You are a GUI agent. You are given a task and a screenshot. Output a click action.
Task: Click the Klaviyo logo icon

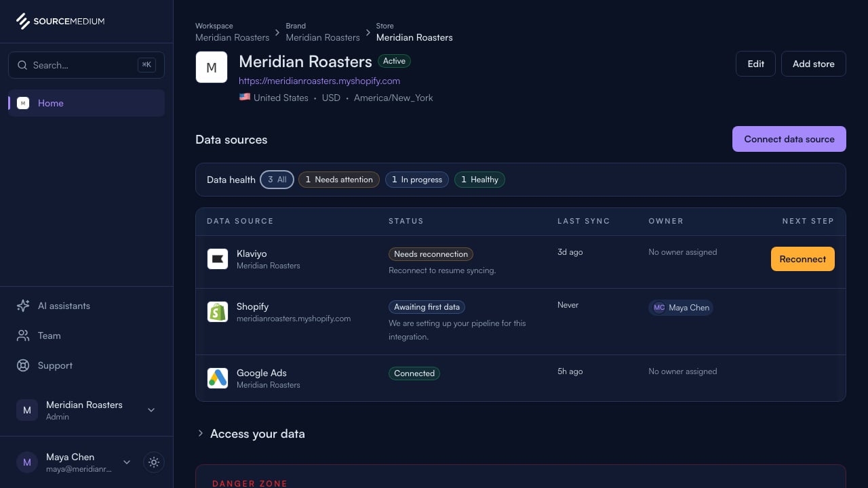pyautogui.click(x=218, y=259)
